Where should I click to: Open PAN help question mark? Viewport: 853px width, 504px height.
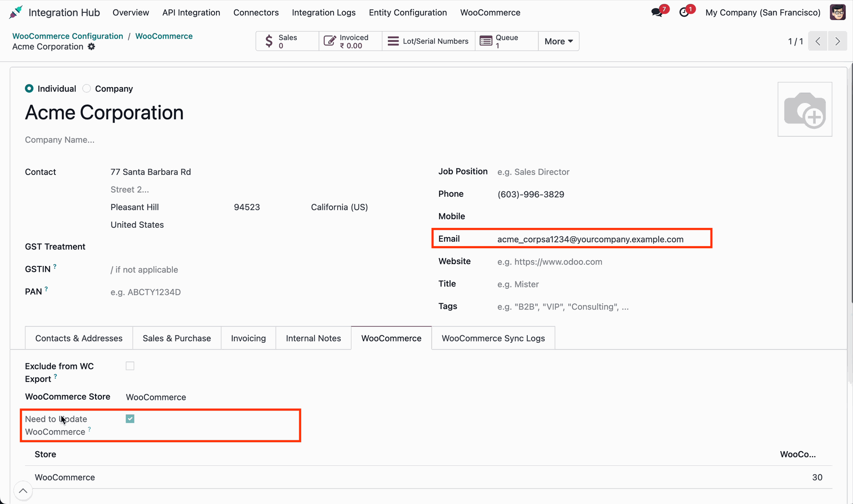pyautogui.click(x=46, y=289)
